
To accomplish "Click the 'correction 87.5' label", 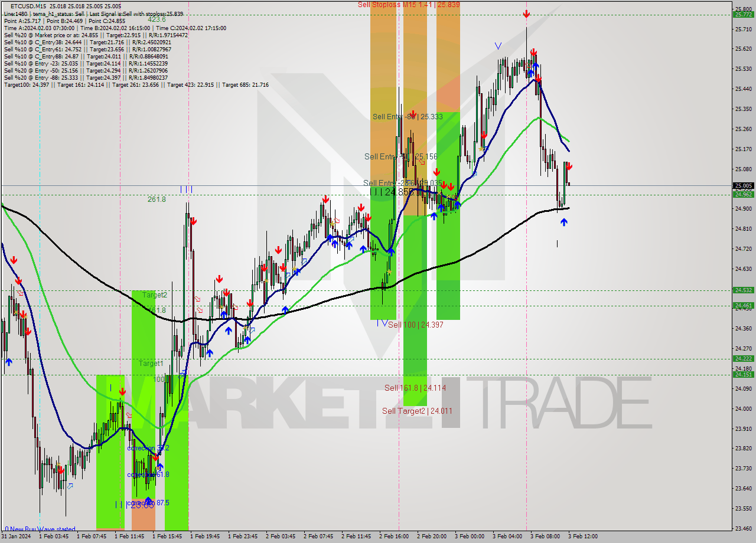I will [148, 503].
